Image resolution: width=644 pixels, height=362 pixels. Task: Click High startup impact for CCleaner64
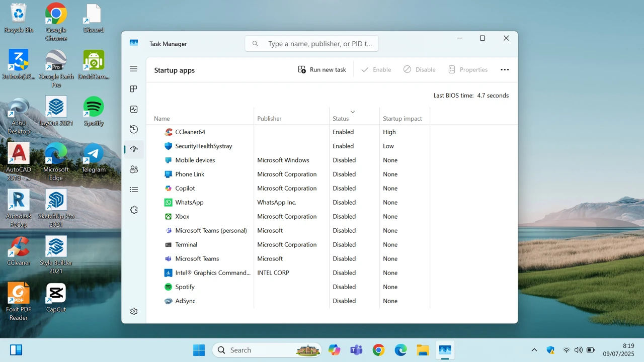(x=389, y=132)
